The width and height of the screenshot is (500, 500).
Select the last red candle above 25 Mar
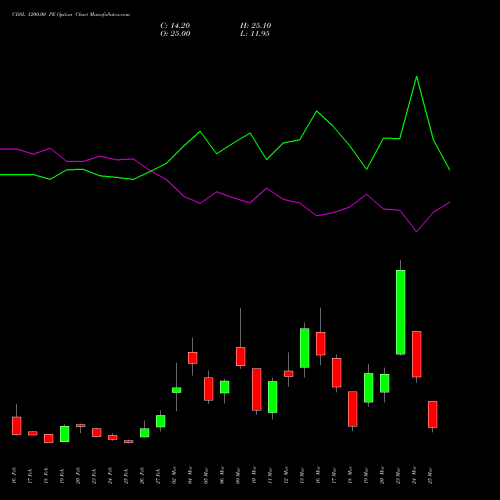[x=433, y=414]
